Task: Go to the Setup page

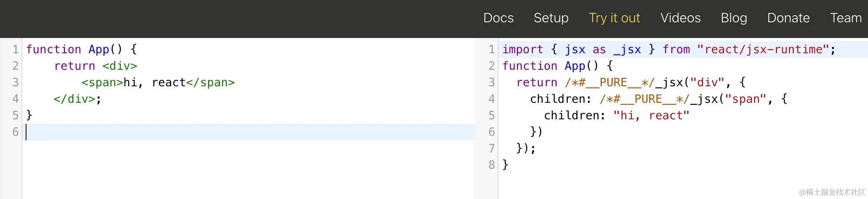Action: coord(551,18)
